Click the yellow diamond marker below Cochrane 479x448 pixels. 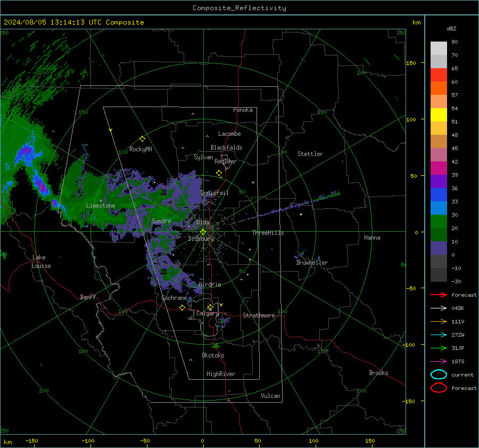click(x=182, y=308)
